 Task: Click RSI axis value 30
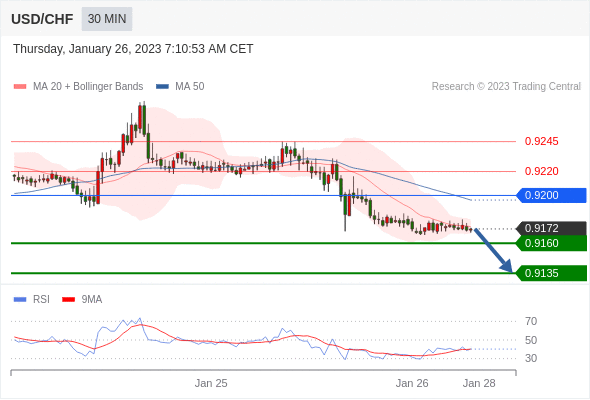[531, 358]
